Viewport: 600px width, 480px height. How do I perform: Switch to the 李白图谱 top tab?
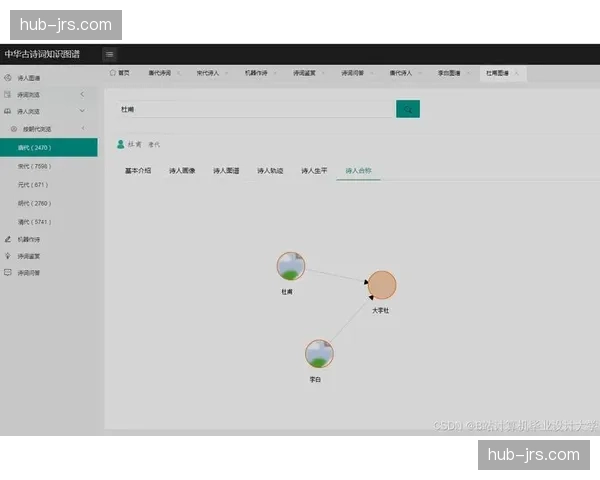449,73
